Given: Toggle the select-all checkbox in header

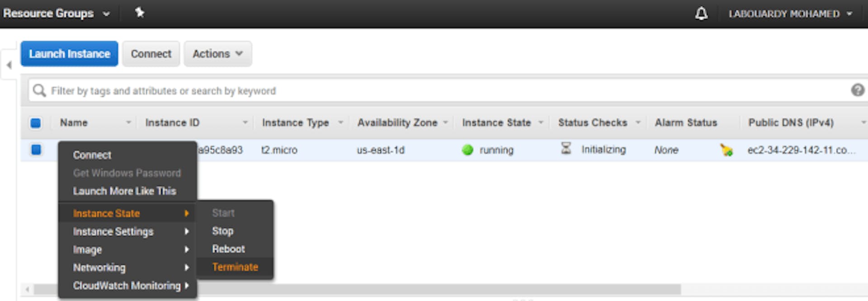Looking at the screenshot, I should 36,123.
